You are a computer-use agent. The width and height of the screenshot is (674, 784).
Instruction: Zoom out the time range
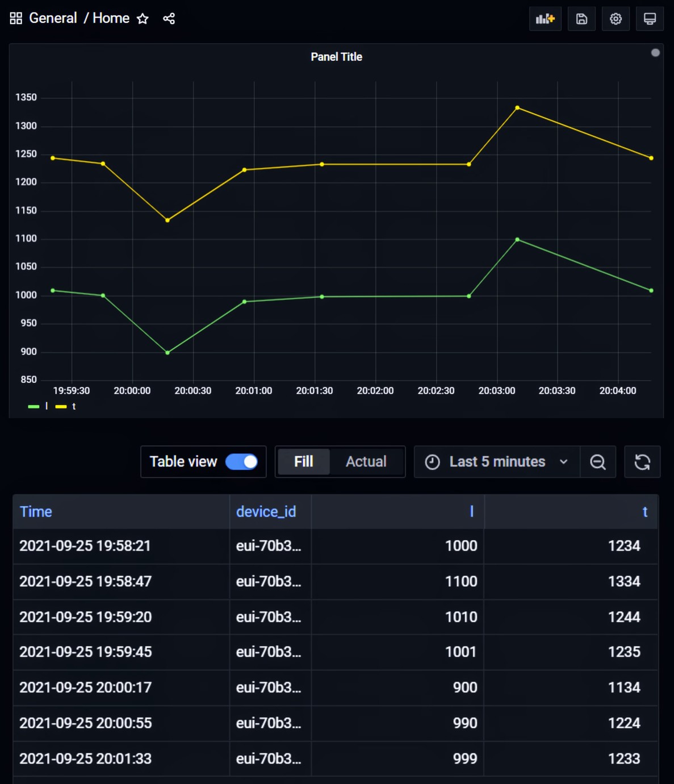597,462
